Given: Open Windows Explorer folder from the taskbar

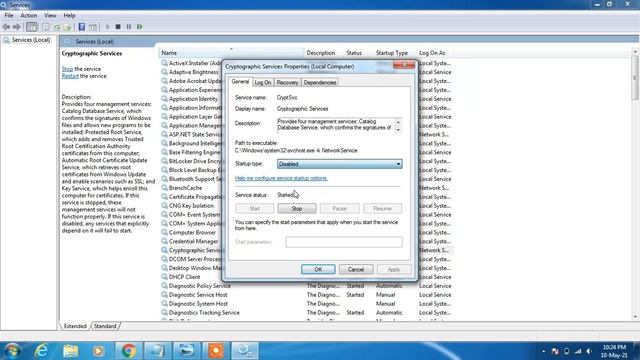Looking at the screenshot, I should (x=71, y=351).
